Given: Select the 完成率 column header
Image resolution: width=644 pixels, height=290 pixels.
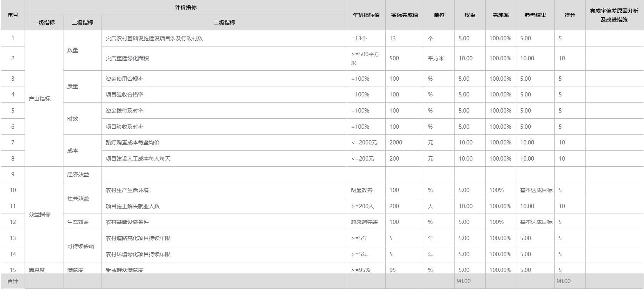Looking at the screenshot, I should pyautogui.click(x=501, y=15).
